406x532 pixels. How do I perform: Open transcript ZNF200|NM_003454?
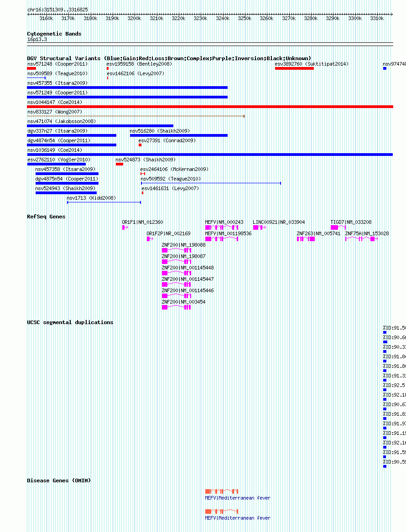pos(184,302)
